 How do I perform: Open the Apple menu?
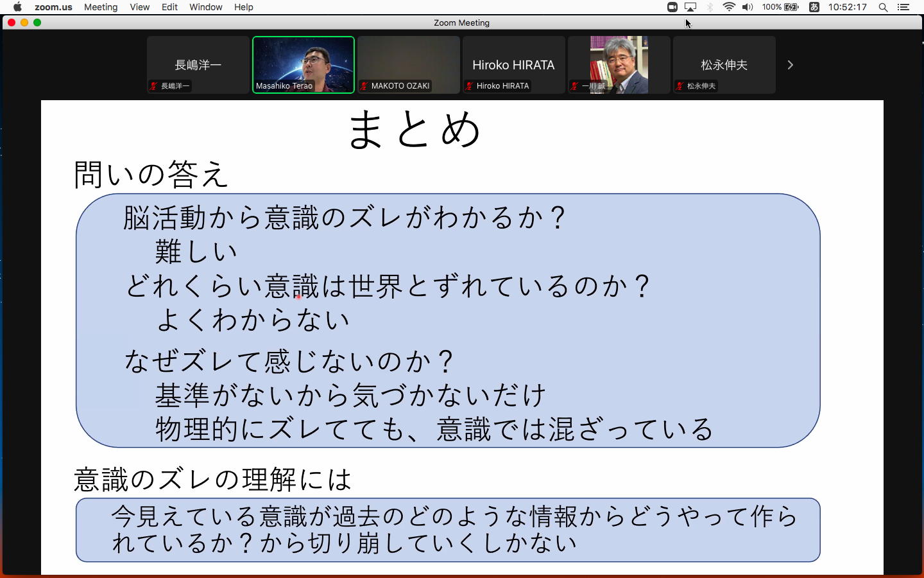pyautogui.click(x=17, y=7)
